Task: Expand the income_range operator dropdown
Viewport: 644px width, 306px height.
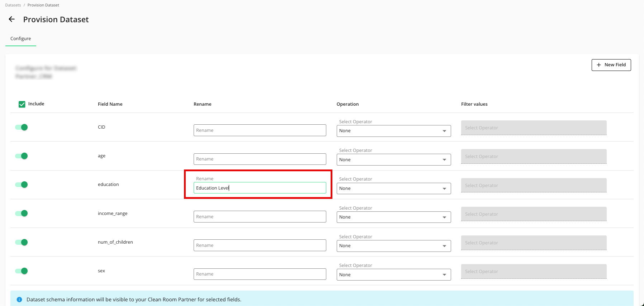Action: pyautogui.click(x=393, y=217)
